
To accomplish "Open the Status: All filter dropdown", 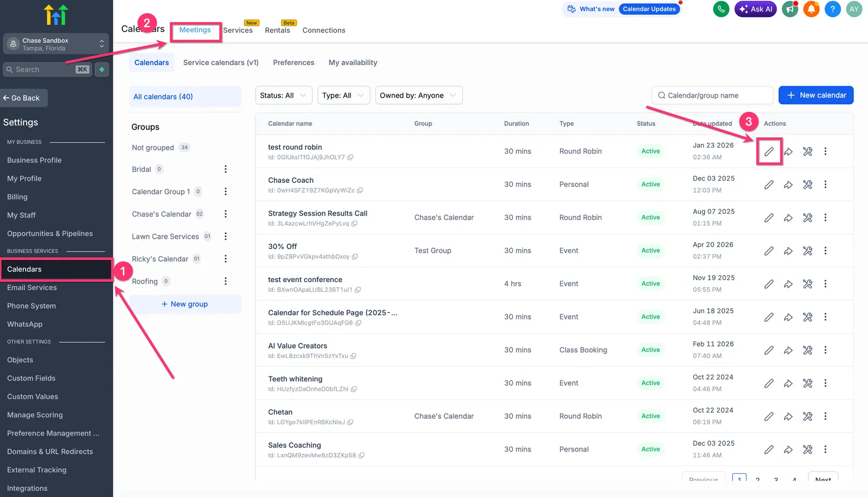I will pos(284,95).
